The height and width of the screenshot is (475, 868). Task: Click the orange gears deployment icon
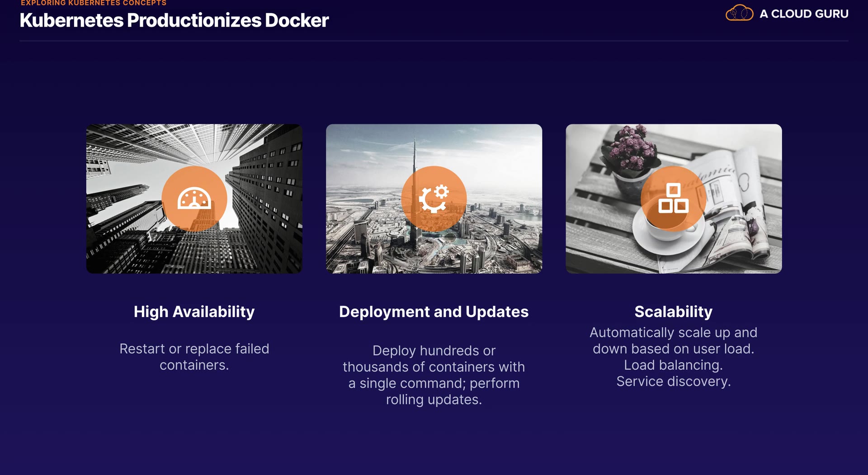click(x=434, y=199)
